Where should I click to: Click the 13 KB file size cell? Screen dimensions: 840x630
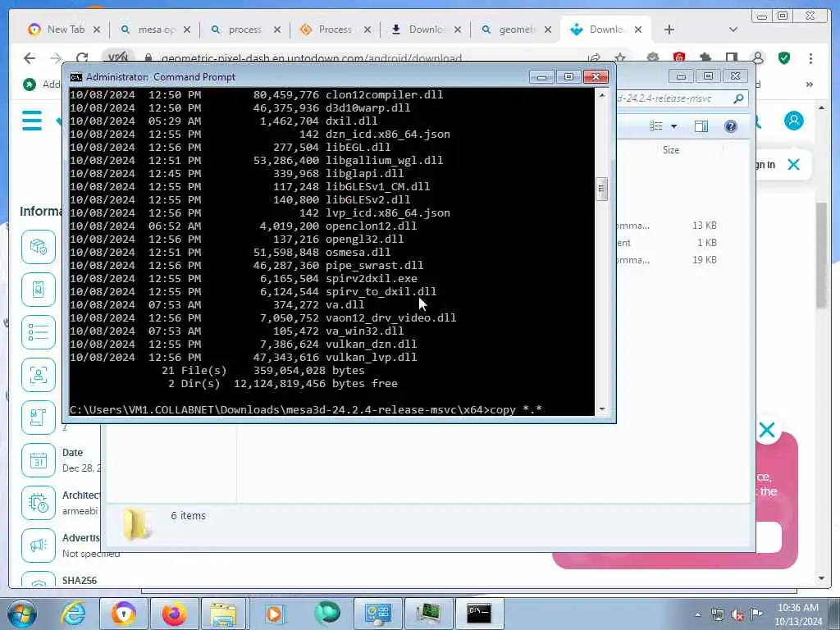pyautogui.click(x=705, y=226)
